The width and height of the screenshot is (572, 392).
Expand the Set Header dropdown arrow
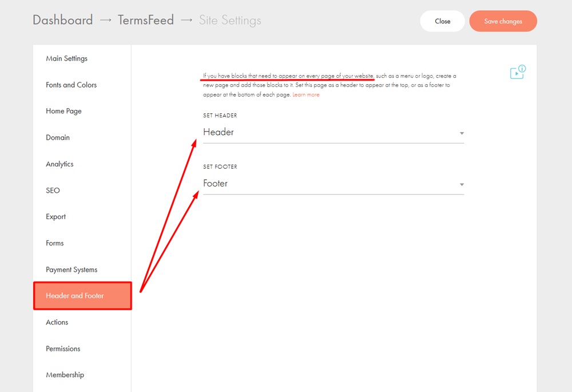[x=462, y=133]
